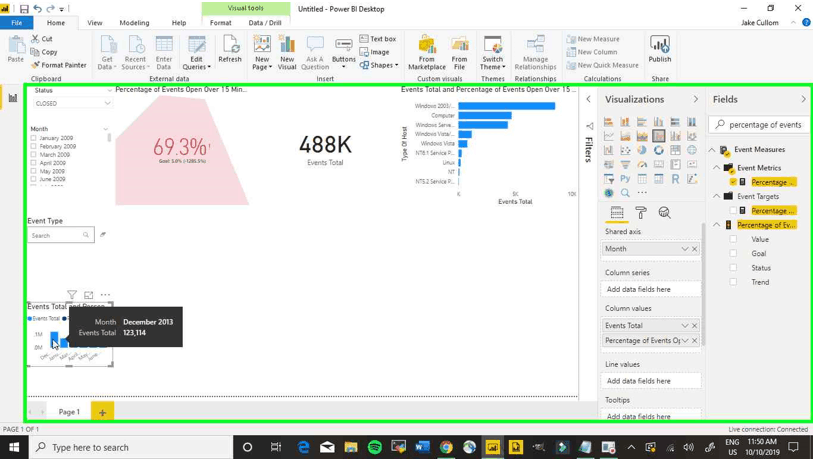This screenshot has height=461, width=813.
Task: Open Events Total field dropdown arrow
Action: (x=684, y=326)
